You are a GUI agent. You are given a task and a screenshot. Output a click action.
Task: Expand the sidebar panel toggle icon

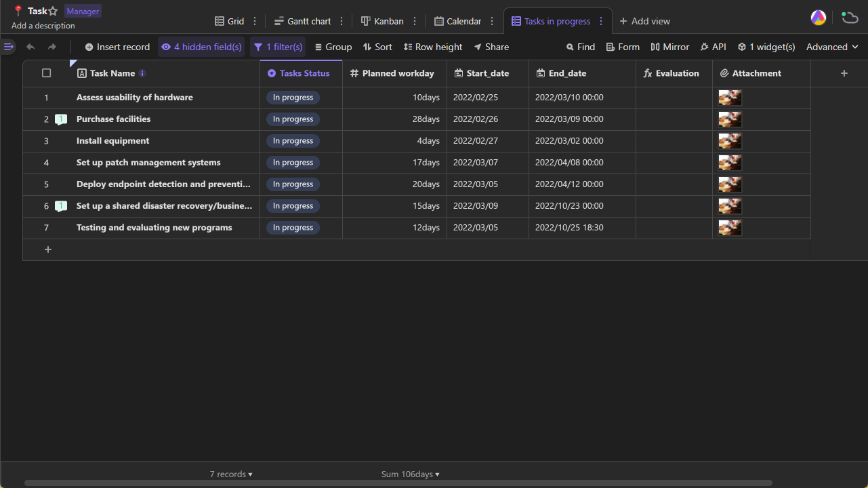[8, 47]
